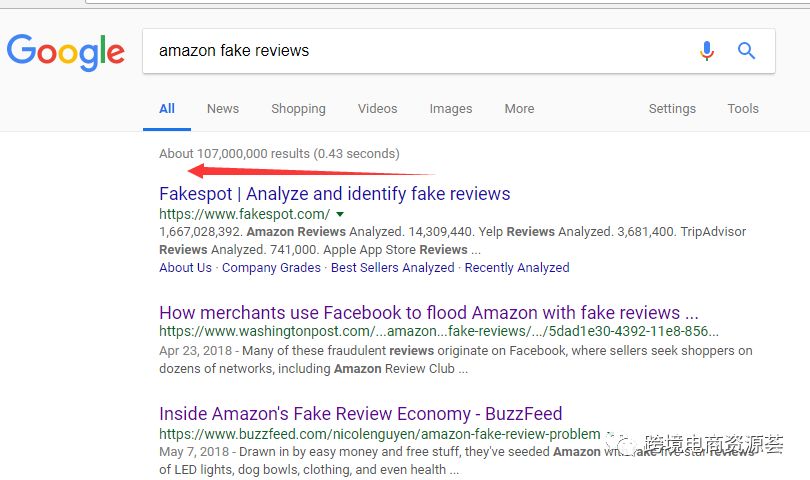This screenshot has height=480, width=810.
Task: Open search Settings
Action: coord(672,109)
